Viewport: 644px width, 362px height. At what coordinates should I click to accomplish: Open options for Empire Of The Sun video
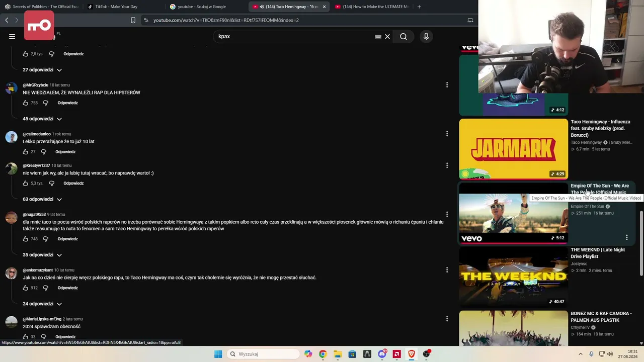(626, 237)
